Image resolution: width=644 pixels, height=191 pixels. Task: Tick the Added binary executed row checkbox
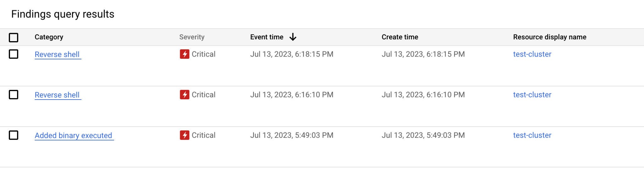14,135
